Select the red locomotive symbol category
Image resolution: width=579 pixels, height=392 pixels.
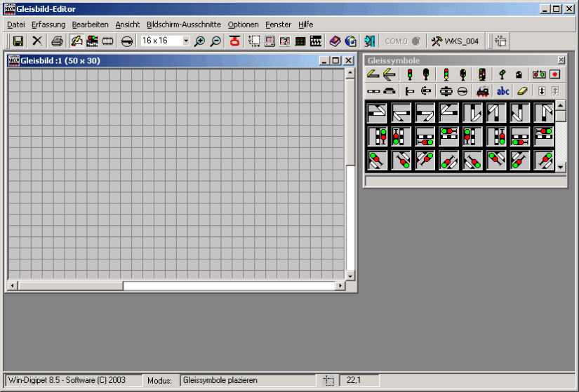(483, 90)
